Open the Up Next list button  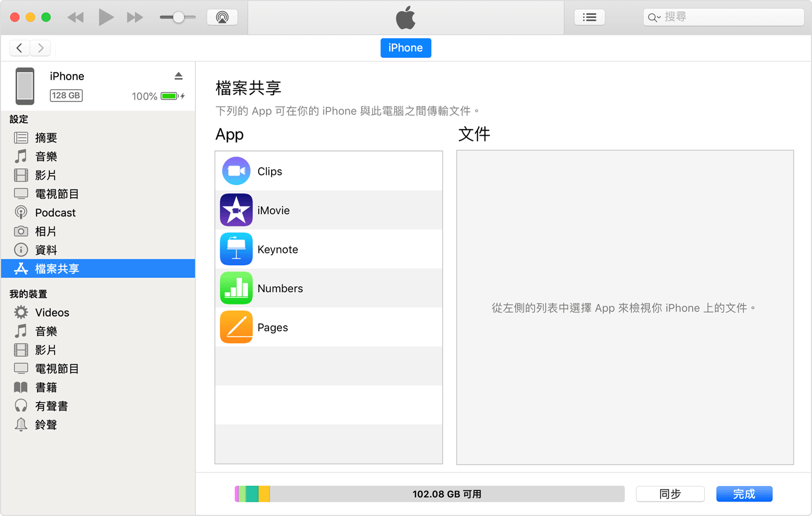pos(589,17)
